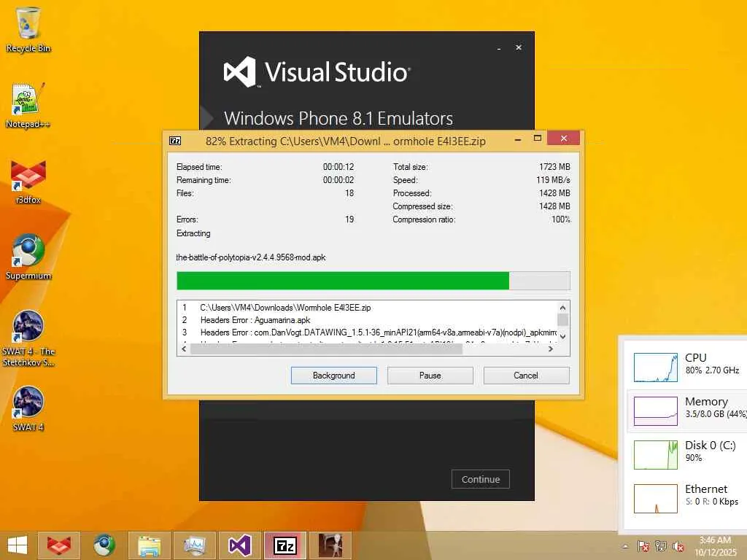Image resolution: width=747 pixels, height=560 pixels.
Task: Maximize the 7-Zip extraction window
Action: [538, 139]
